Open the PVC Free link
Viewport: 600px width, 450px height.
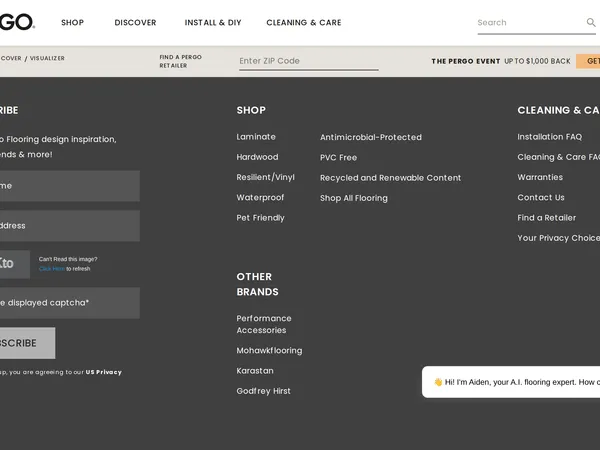338,157
